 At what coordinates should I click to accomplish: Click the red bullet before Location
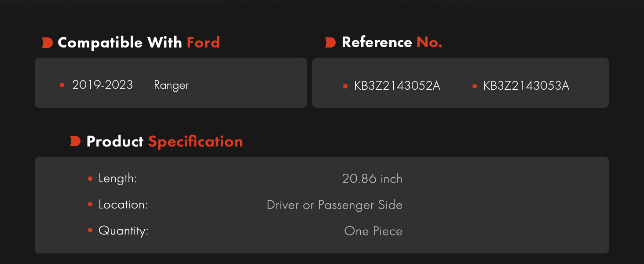point(90,205)
